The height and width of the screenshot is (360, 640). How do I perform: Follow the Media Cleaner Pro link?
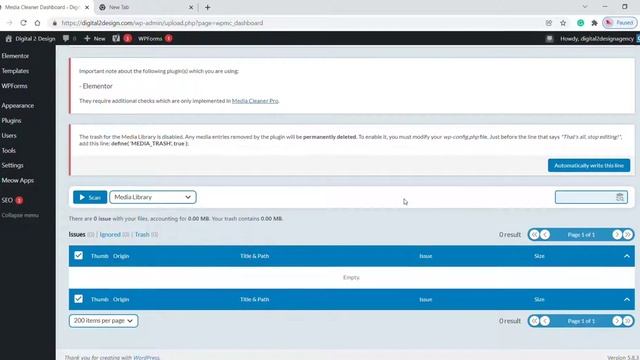coord(255,101)
